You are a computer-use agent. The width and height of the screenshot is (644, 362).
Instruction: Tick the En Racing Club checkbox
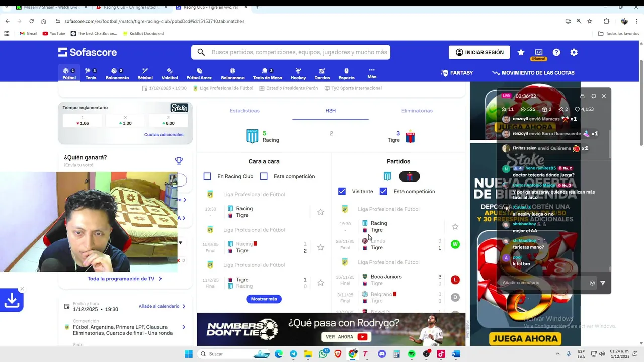207,176
